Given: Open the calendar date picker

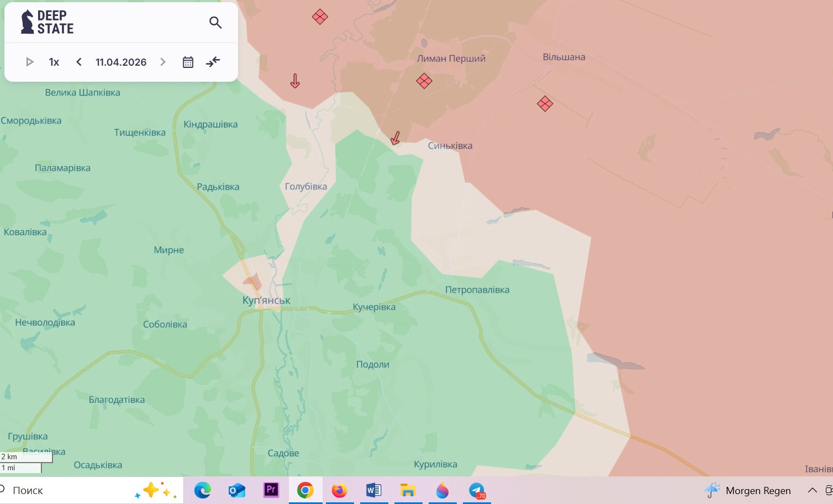Looking at the screenshot, I should click(188, 62).
